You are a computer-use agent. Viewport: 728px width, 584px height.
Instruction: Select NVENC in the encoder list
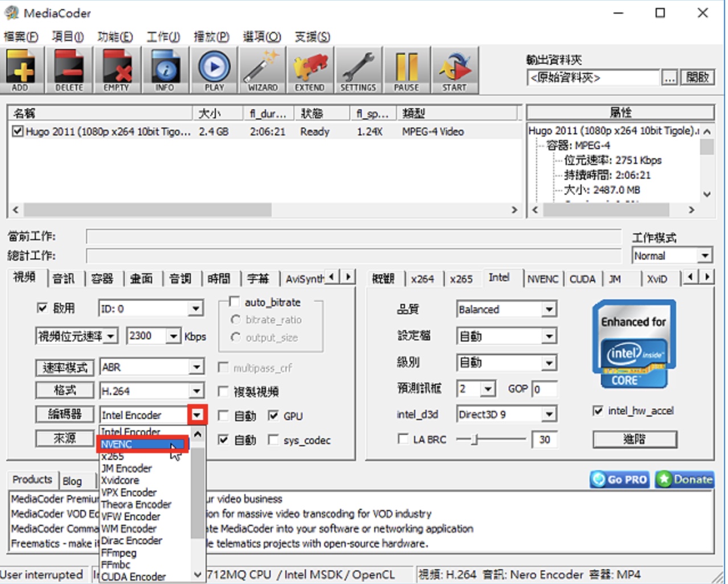coord(144,444)
